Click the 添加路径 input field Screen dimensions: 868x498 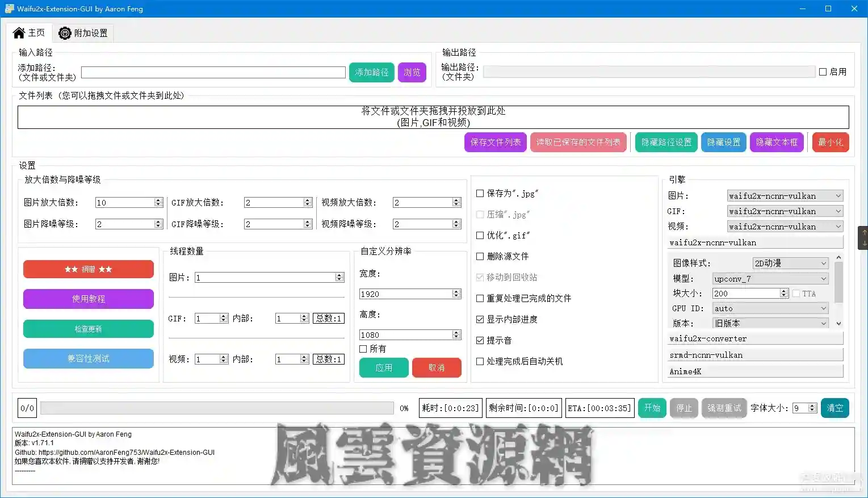[x=213, y=72]
